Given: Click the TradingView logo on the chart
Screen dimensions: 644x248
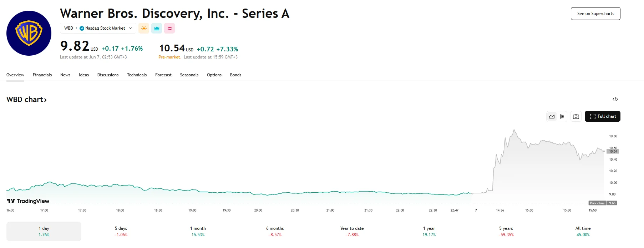Looking at the screenshot, I should (x=27, y=201).
